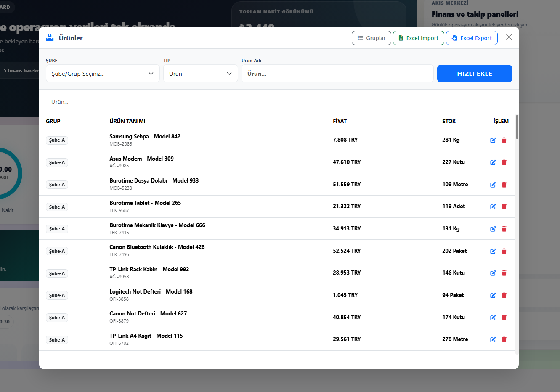The height and width of the screenshot is (392, 560).
Task: Click the stock value 146 Kutu
Action: [454, 273]
